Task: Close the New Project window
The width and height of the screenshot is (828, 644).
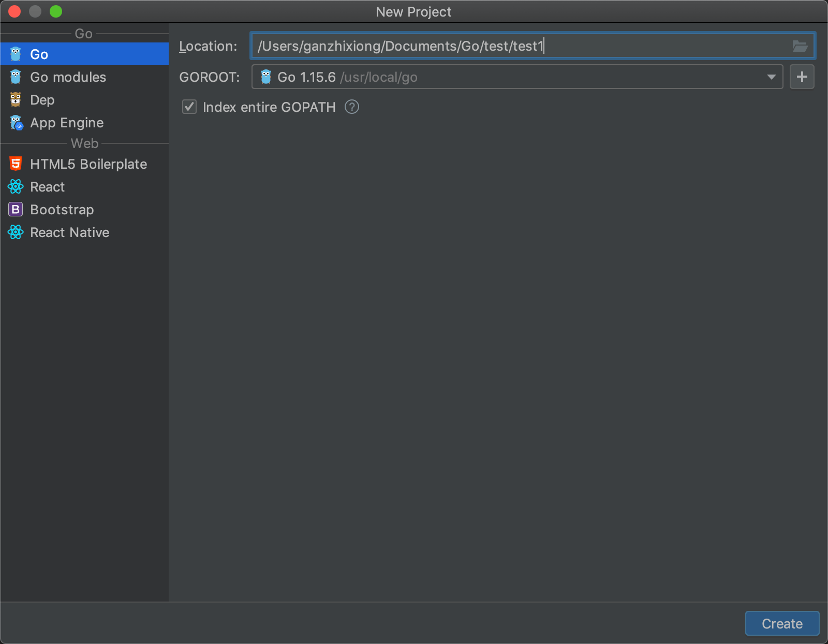Action: [14, 11]
